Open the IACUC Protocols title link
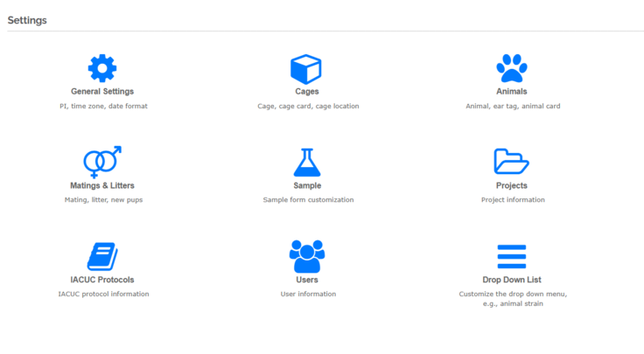 pyautogui.click(x=102, y=280)
